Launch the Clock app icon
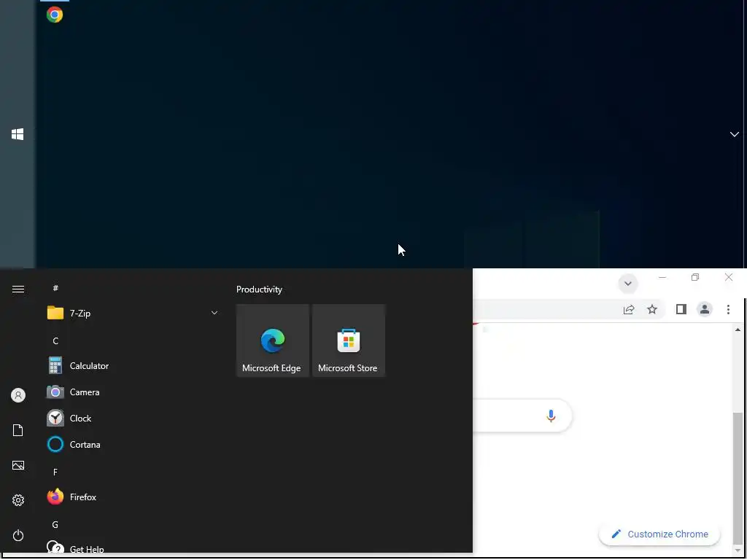The height and width of the screenshot is (560, 747). click(x=55, y=418)
